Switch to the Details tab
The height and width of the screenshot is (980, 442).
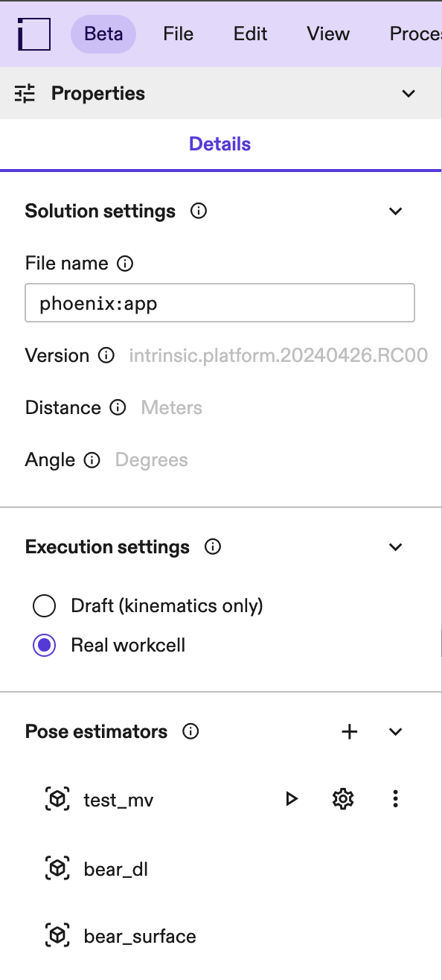[x=220, y=143]
